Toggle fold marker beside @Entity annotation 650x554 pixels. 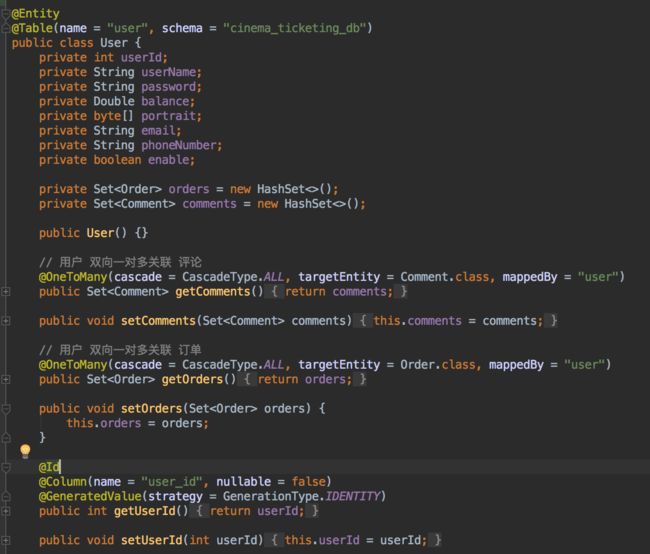[x=5, y=14]
